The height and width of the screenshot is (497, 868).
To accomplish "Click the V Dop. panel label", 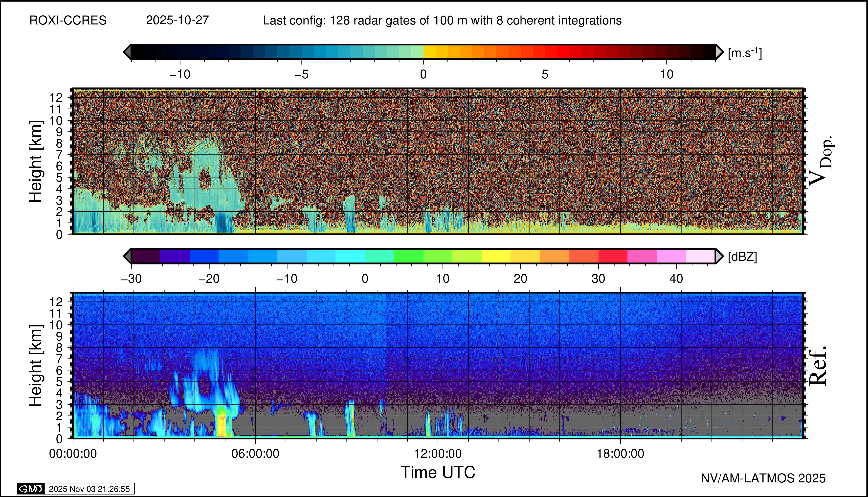I will tap(821, 161).
